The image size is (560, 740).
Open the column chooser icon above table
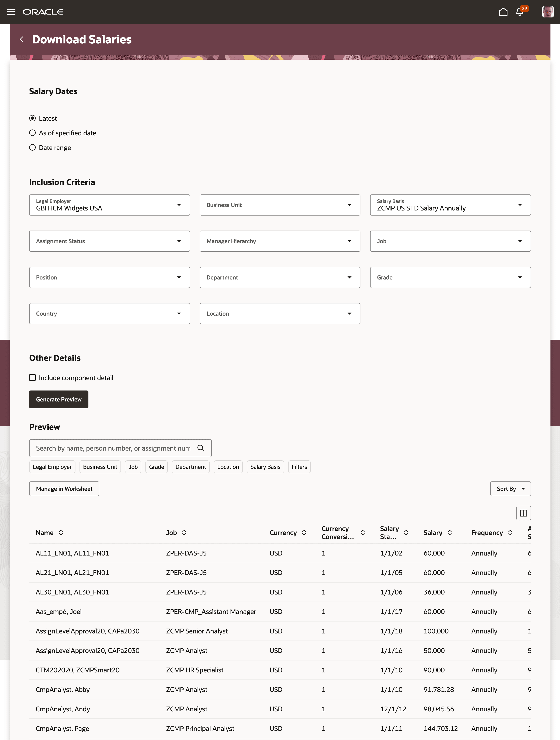(523, 513)
